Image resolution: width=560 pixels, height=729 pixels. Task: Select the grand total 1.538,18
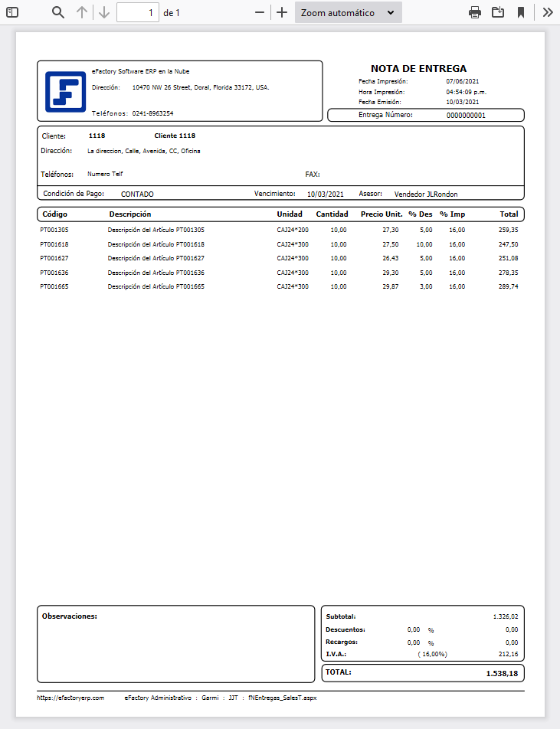(503, 674)
